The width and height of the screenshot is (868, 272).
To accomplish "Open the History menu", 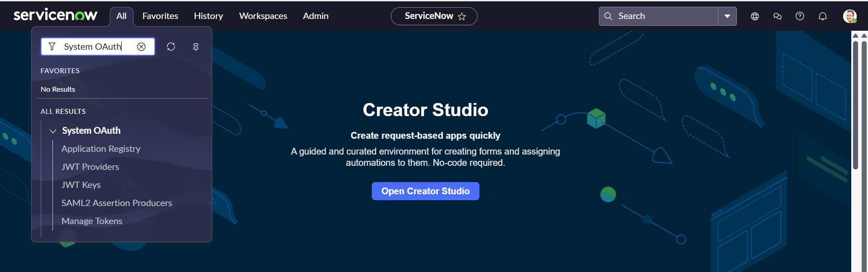I will (208, 16).
